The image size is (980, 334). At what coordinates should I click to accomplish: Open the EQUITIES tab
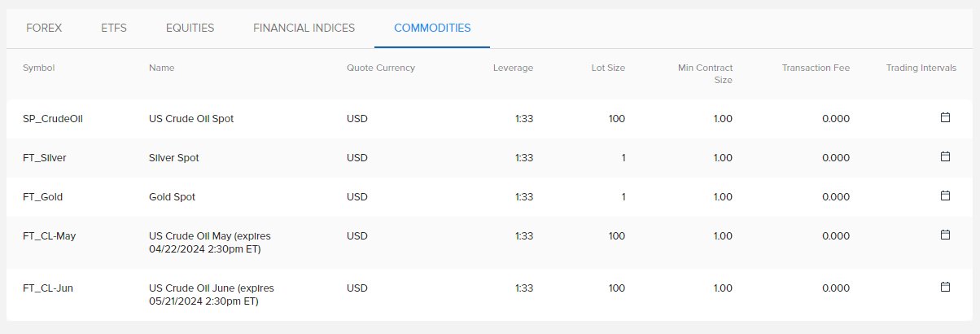click(x=190, y=28)
